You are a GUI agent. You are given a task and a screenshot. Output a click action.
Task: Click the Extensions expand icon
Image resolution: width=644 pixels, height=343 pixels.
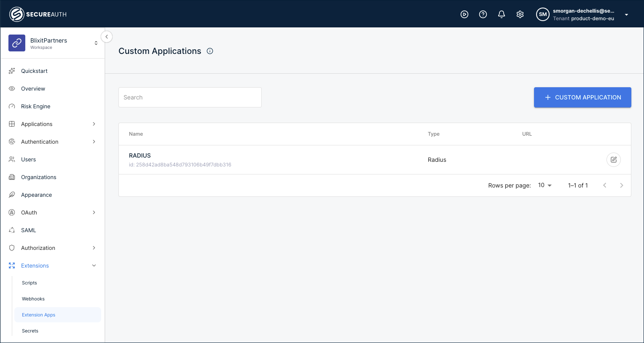12,265
